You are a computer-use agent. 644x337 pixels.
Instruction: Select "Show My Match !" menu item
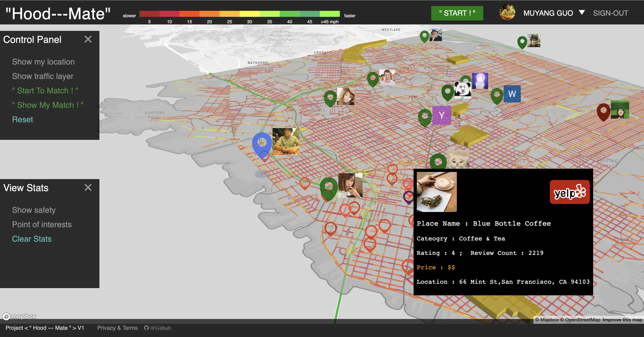pos(47,105)
